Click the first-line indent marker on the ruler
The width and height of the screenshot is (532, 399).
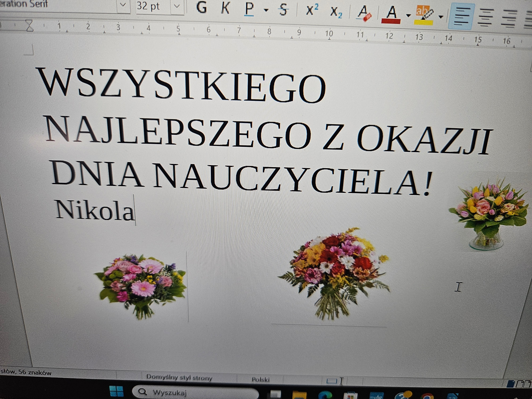[x=29, y=23]
